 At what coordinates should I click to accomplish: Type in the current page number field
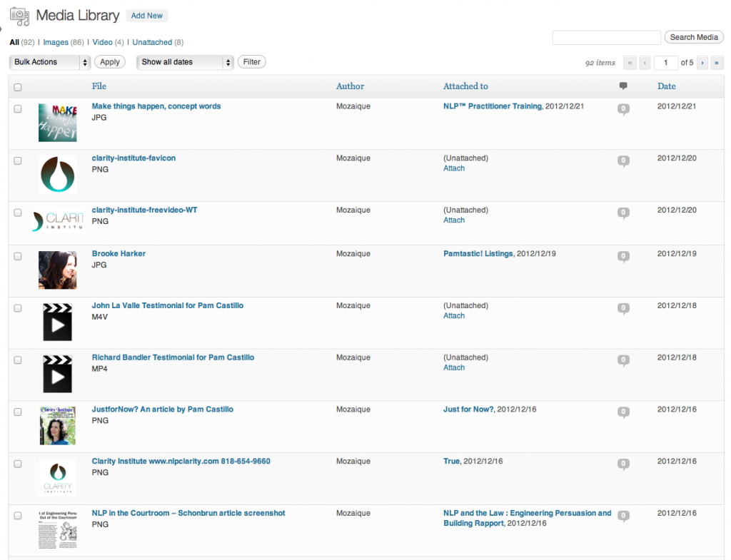click(x=665, y=63)
